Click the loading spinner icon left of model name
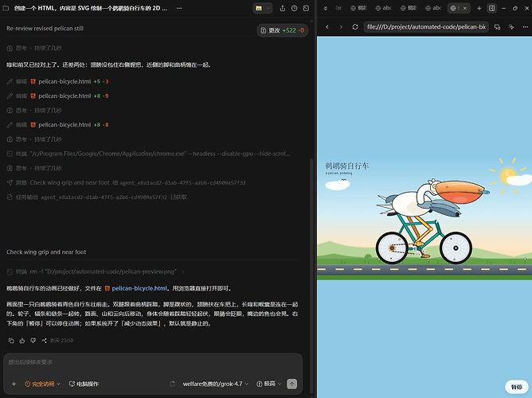 [172, 384]
